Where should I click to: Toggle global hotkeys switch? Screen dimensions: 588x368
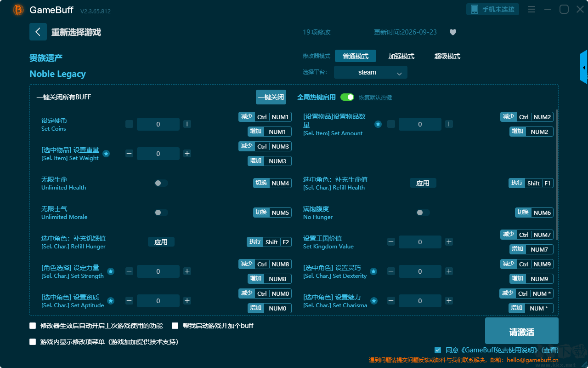(347, 97)
